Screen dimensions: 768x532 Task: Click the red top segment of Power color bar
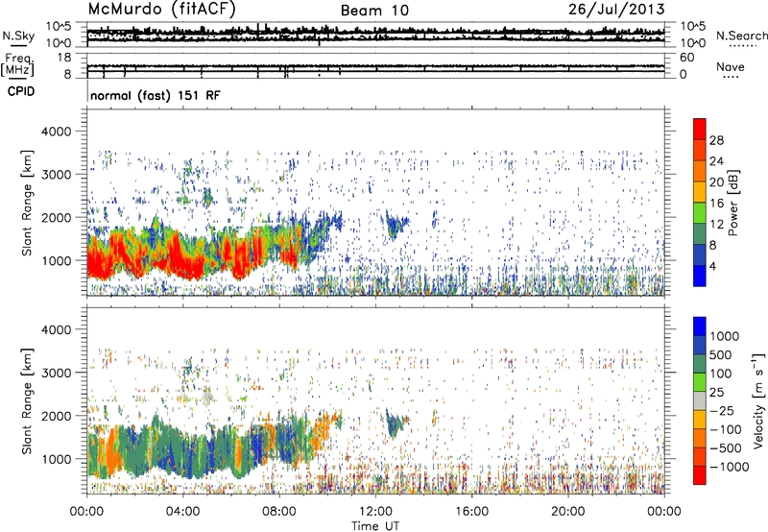click(x=700, y=130)
